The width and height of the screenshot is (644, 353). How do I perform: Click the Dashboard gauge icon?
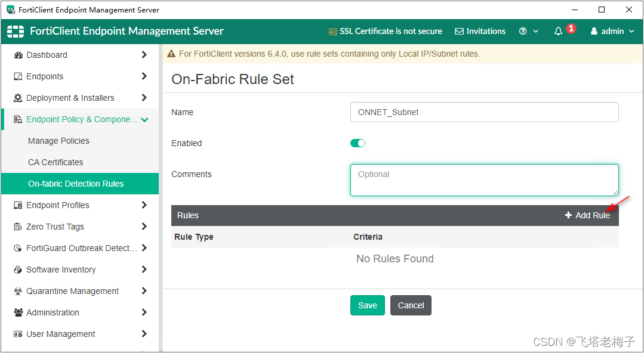(x=18, y=55)
